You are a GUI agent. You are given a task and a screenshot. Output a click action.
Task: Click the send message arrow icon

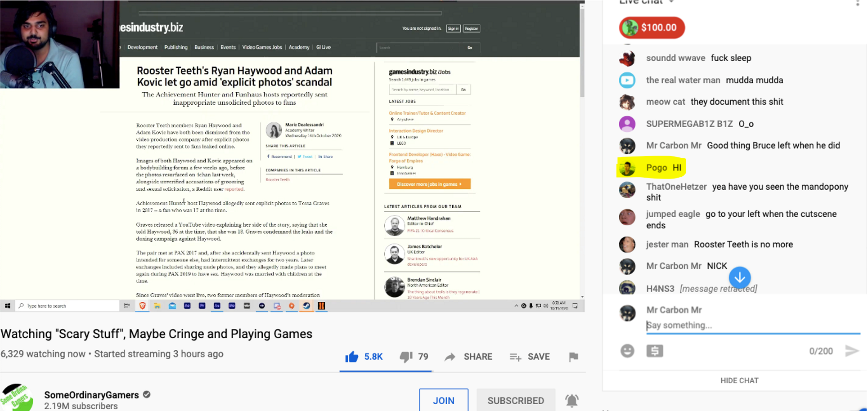pyautogui.click(x=851, y=351)
